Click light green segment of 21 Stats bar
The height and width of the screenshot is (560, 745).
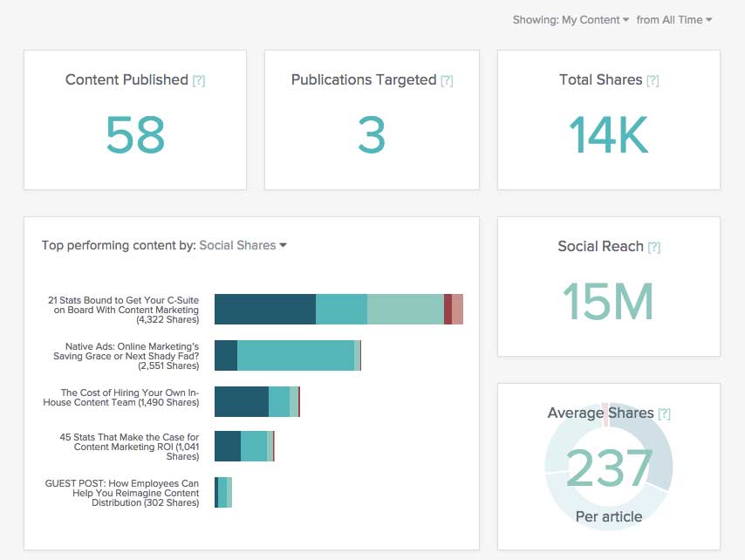pos(406,309)
